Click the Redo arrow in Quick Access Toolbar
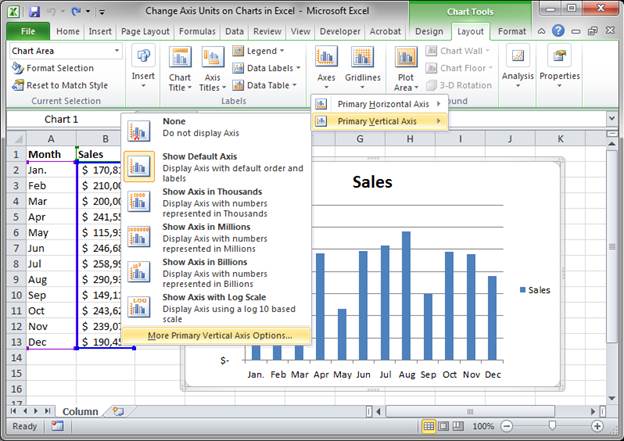This screenshot has width=624, height=441. coord(76,12)
